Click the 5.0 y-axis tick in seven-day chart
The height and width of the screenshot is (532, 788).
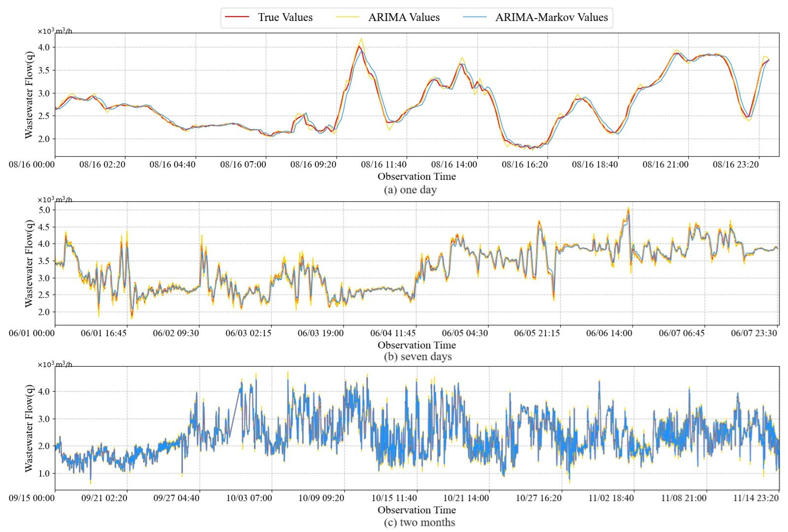pyautogui.click(x=44, y=210)
